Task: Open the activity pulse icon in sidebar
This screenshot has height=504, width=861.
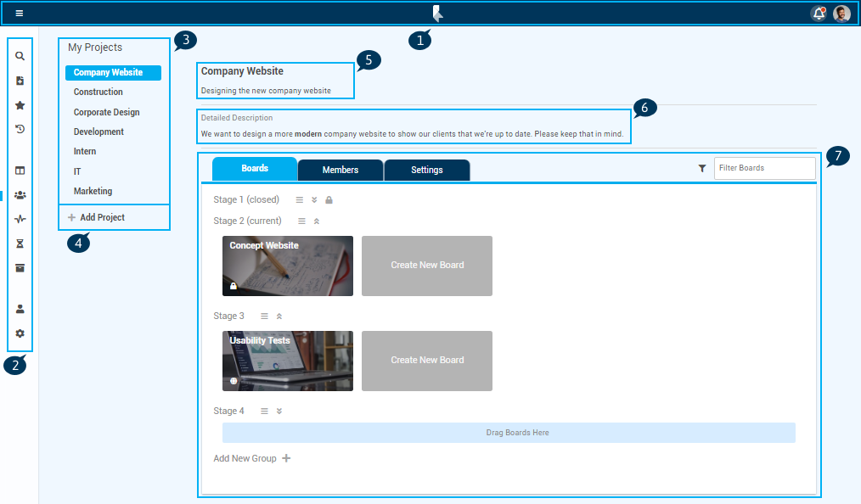Action: [20, 219]
